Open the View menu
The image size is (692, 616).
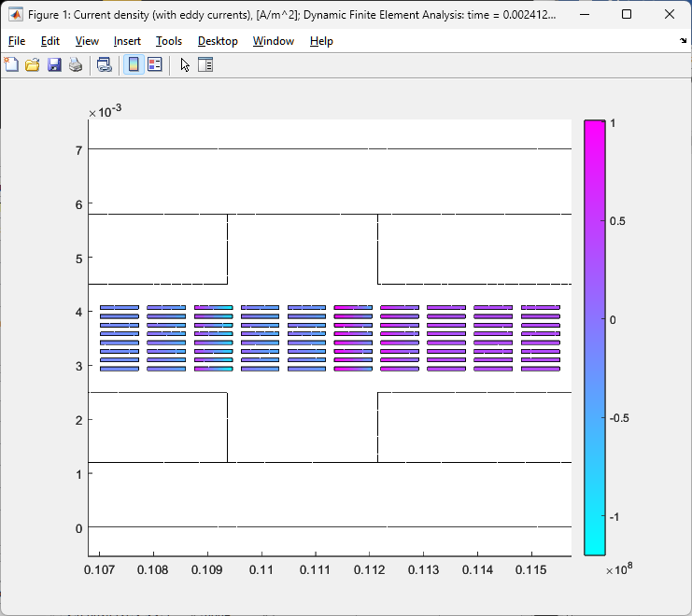pos(87,41)
